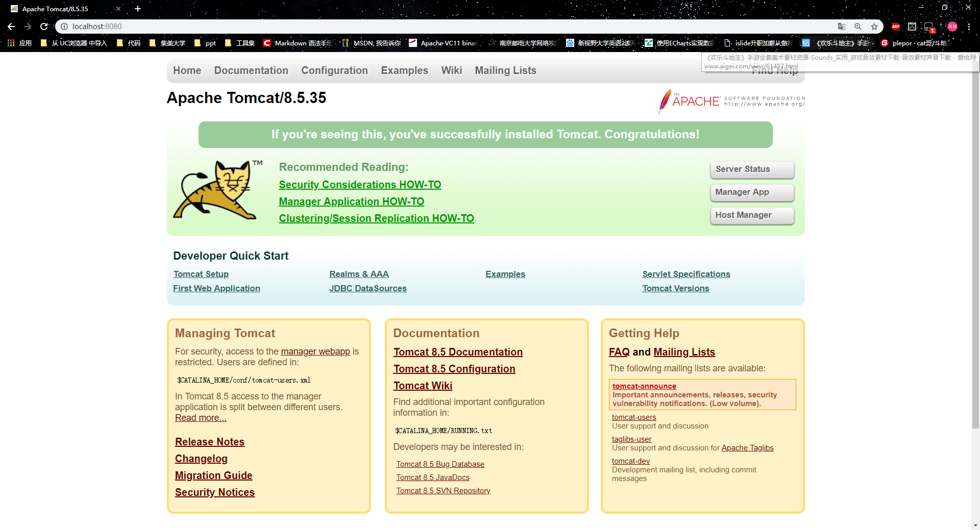980x530 pixels.
Task: Open the JDBC DataSources link
Action: click(368, 288)
